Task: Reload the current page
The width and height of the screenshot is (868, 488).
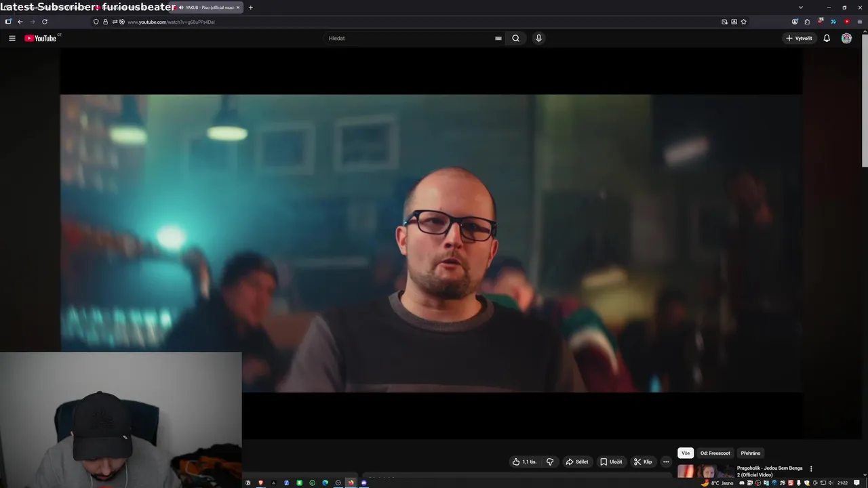Action: tap(45, 22)
